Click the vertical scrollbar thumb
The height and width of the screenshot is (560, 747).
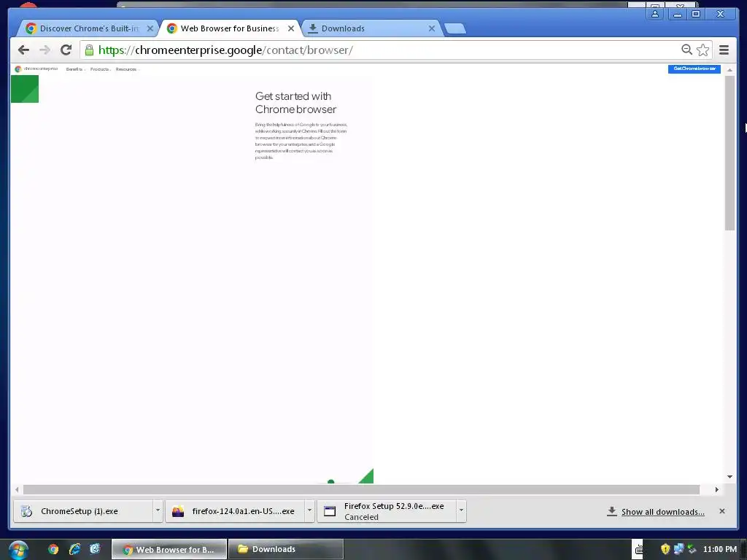[729, 153]
